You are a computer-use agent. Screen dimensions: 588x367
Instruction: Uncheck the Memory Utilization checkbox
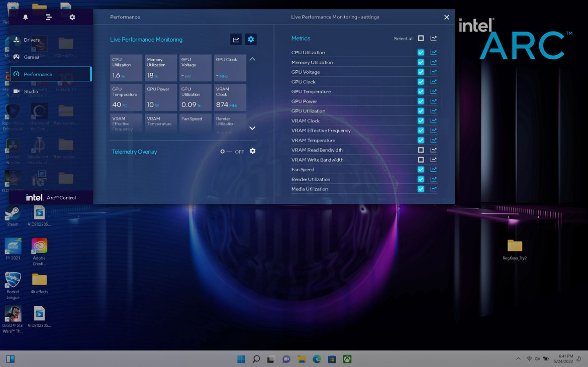tap(421, 62)
